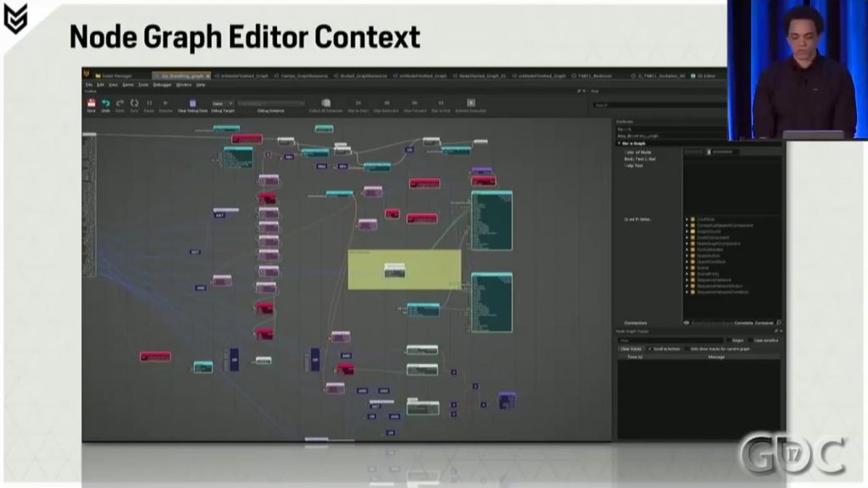868x488 pixels.
Task: Open the Debug Target dropdown showing Game
Action: click(x=223, y=103)
